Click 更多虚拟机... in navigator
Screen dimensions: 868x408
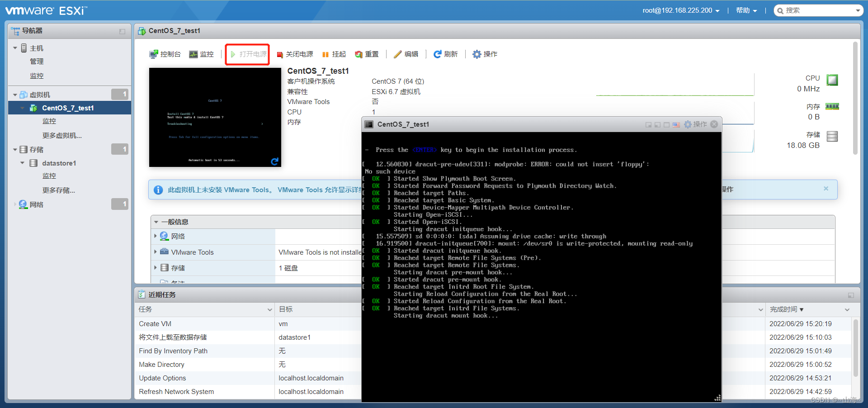click(x=62, y=136)
